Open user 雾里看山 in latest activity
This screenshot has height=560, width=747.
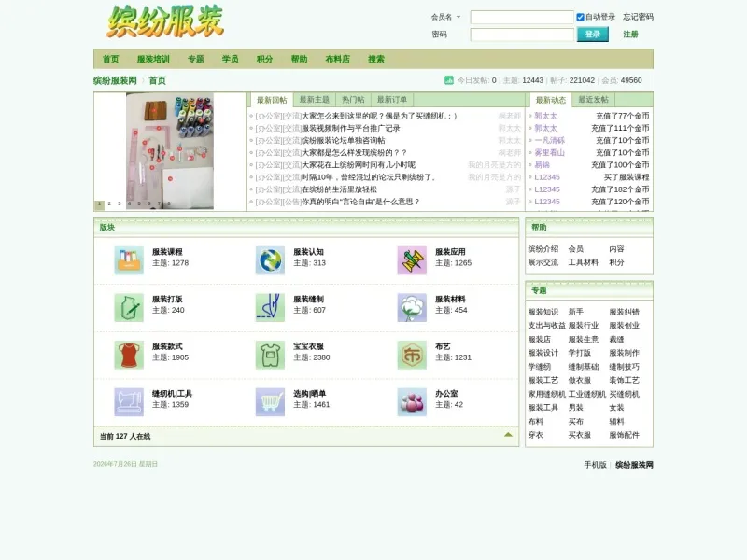(549, 153)
